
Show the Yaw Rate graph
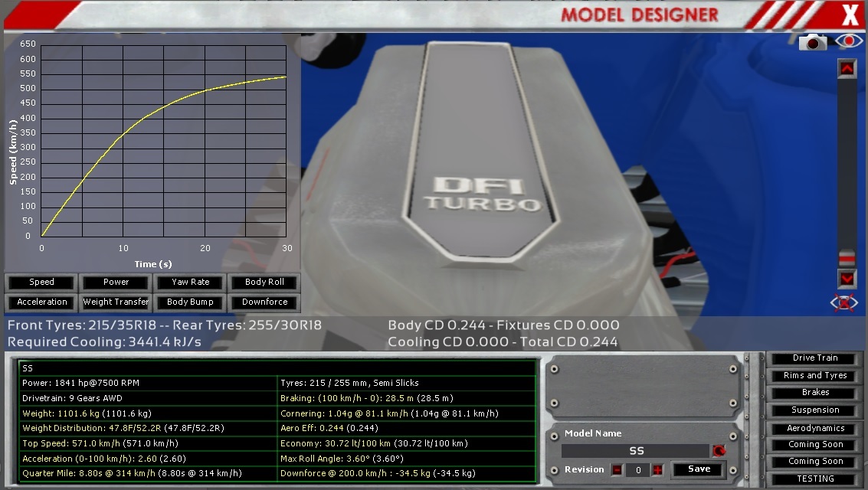[x=191, y=282]
